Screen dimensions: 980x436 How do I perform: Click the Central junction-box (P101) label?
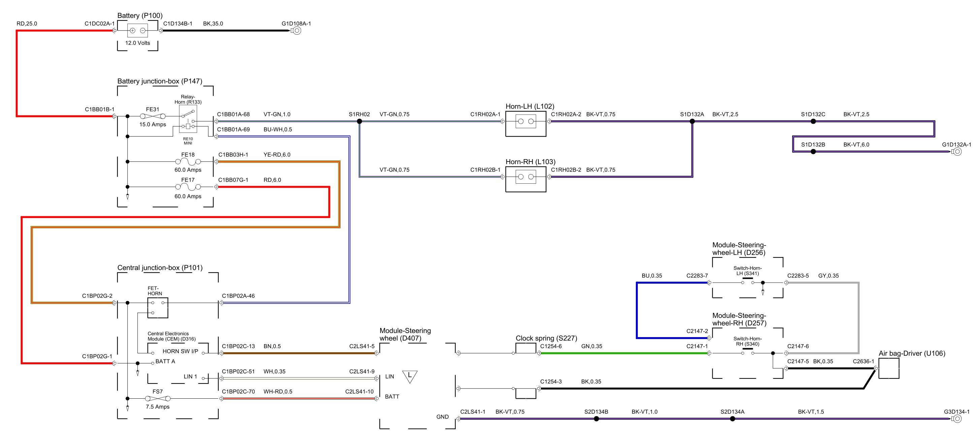pos(160,267)
